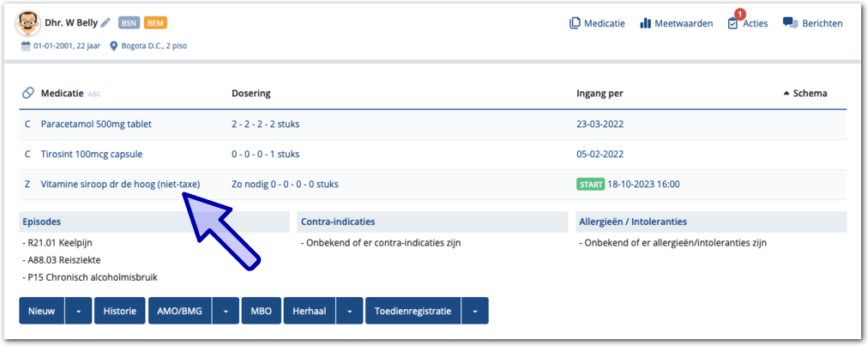Expand the dropdown arrow next to Nieuw
This screenshot has width=868, height=346.
[x=78, y=311]
